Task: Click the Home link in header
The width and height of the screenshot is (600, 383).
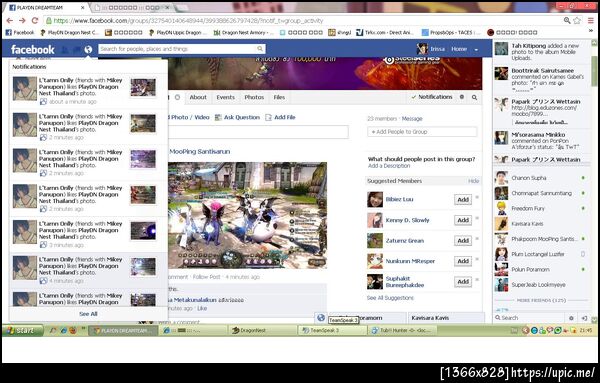Action: [459, 49]
